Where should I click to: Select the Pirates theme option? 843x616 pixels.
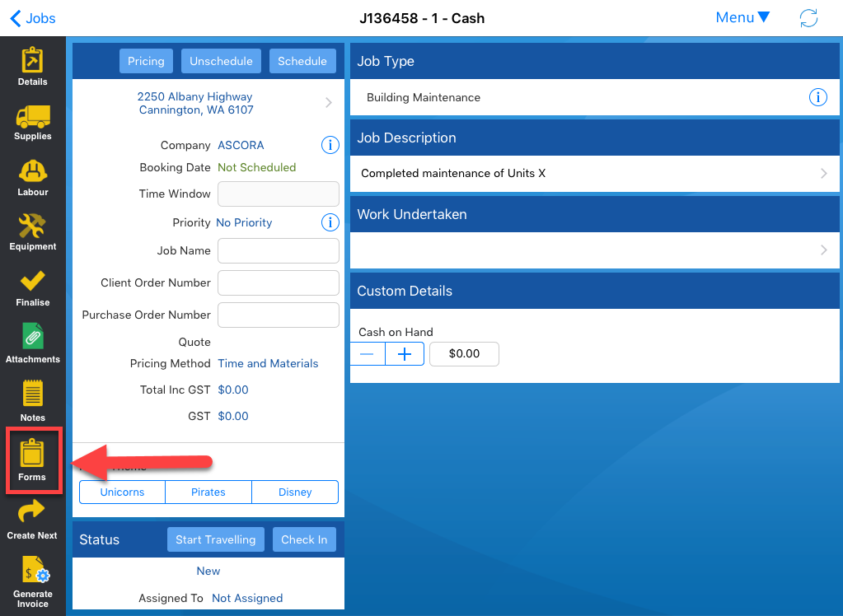208,492
